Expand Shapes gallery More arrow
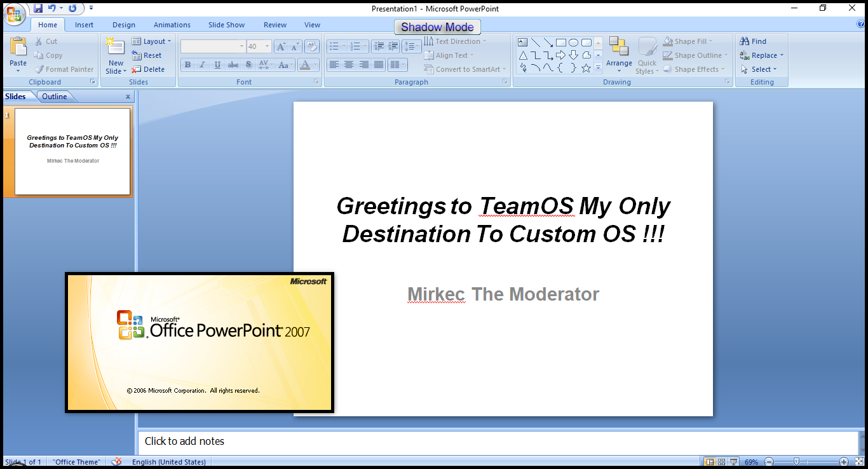 click(x=598, y=68)
